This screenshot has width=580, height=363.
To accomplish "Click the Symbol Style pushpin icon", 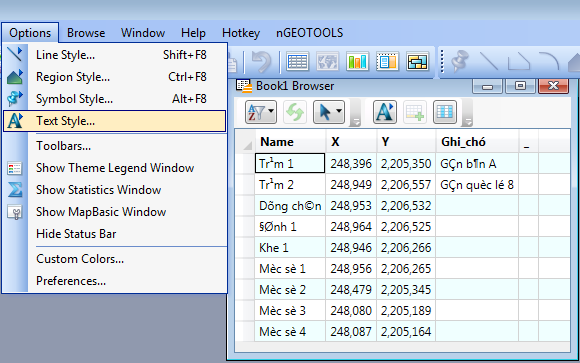I will (x=15, y=98).
